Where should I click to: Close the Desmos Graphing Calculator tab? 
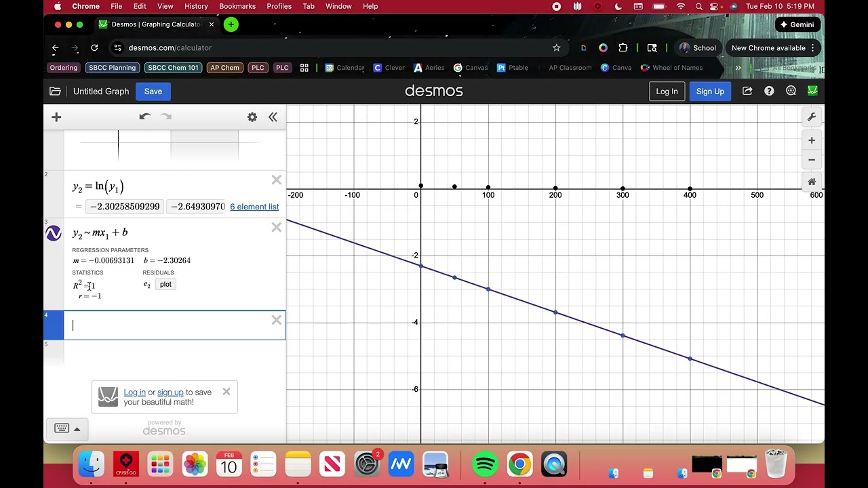(x=212, y=24)
